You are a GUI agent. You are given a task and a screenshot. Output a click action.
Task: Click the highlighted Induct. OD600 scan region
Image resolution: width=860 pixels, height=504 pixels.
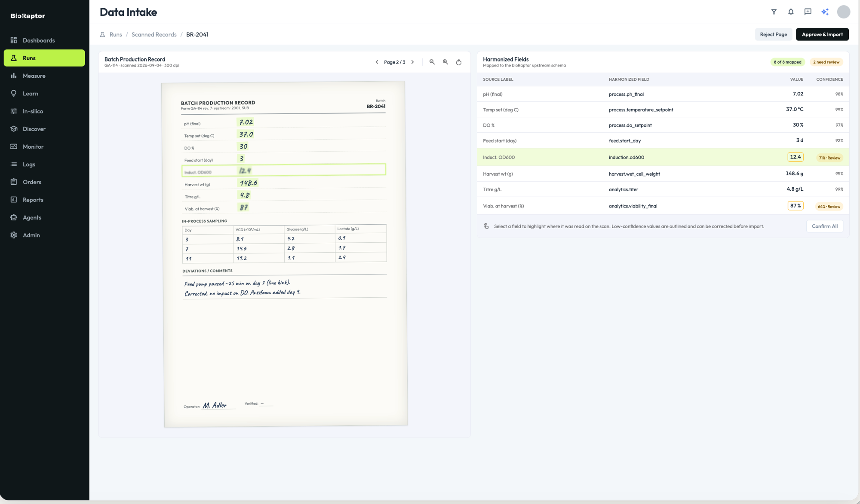(x=284, y=170)
